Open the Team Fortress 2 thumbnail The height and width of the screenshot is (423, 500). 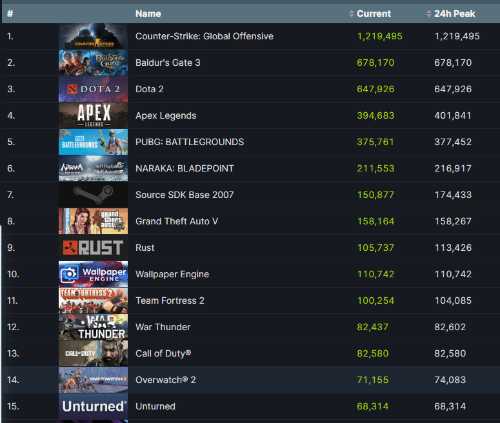[93, 301]
